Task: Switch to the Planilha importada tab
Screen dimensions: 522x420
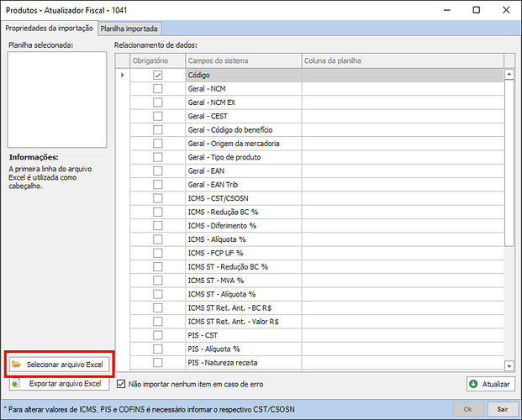Action: pyautogui.click(x=128, y=29)
